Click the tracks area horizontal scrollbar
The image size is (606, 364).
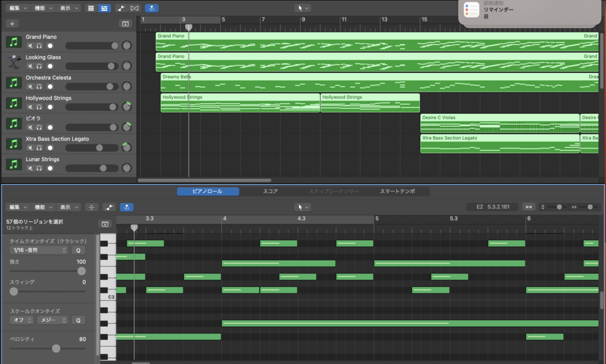tap(204, 180)
